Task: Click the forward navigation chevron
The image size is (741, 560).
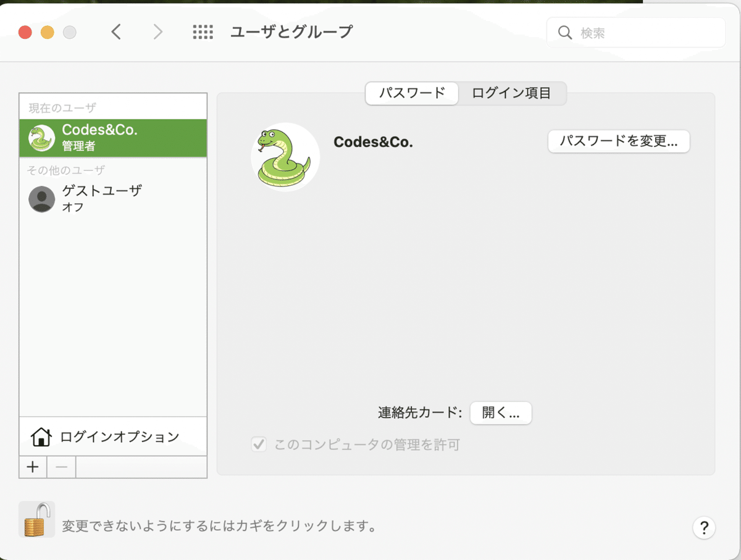Action: [x=158, y=31]
